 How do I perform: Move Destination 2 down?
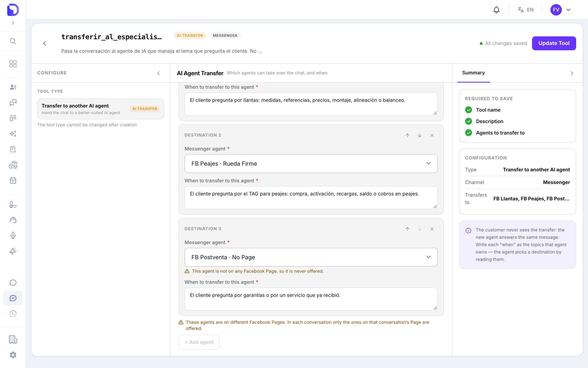pos(420,135)
